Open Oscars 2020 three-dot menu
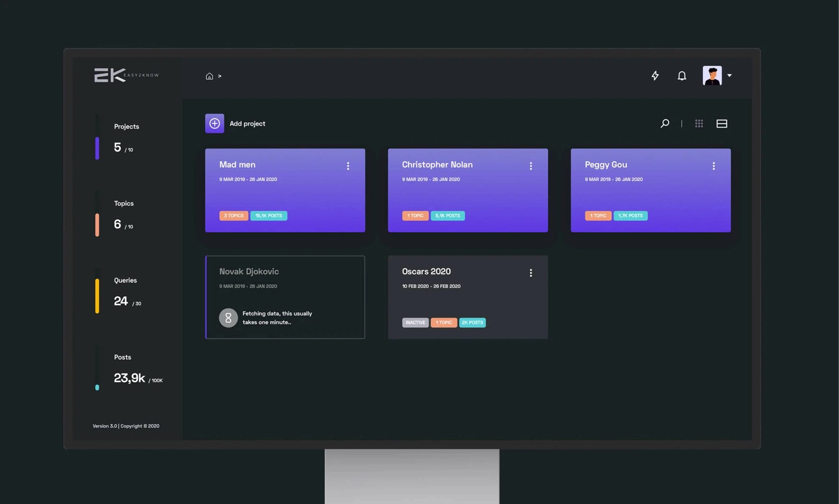This screenshot has height=504, width=839. 531,273
